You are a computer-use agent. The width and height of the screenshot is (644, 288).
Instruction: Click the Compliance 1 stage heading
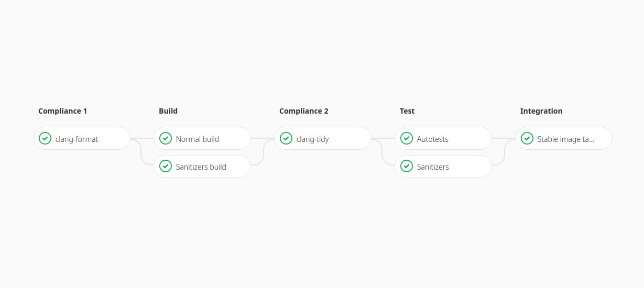pyautogui.click(x=62, y=111)
